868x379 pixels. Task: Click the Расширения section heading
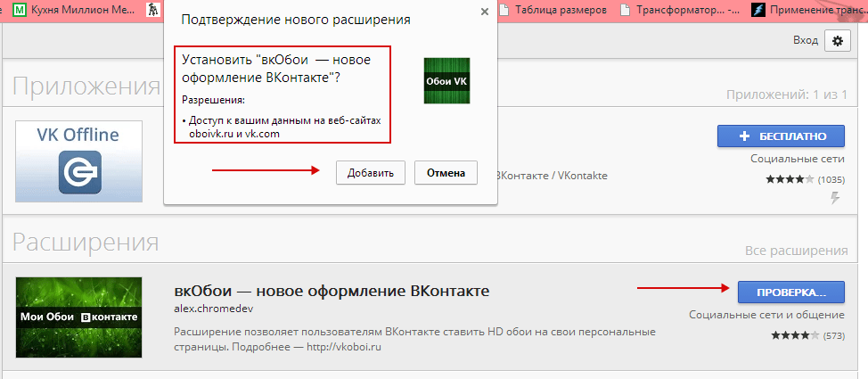tap(86, 243)
